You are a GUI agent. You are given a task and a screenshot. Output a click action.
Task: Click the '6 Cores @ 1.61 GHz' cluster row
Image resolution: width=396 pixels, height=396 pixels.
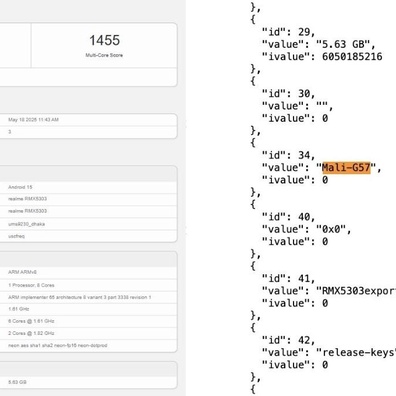click(88, 321)
